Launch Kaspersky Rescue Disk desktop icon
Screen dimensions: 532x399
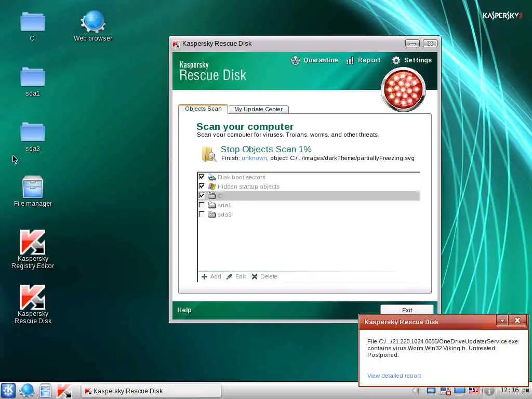point(33,304)
